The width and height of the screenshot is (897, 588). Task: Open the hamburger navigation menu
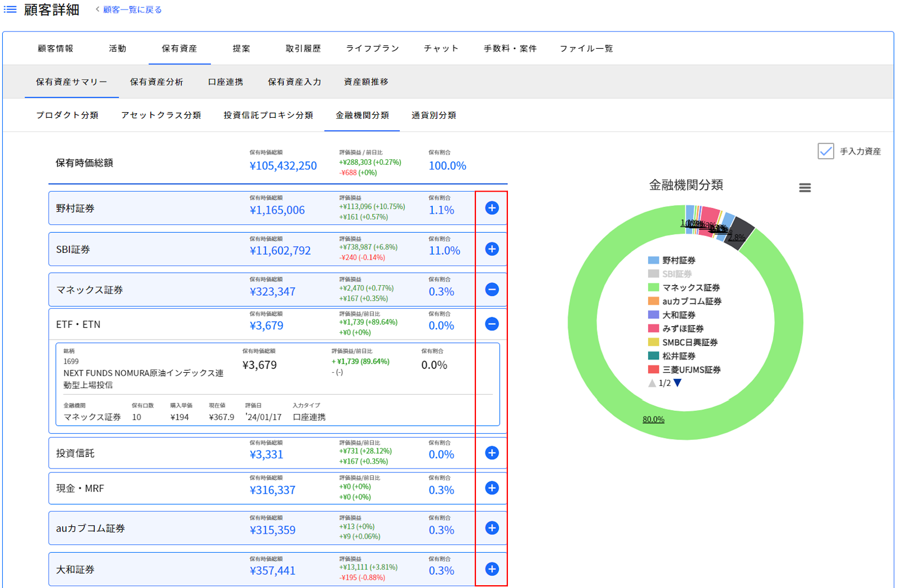(10, 10)
